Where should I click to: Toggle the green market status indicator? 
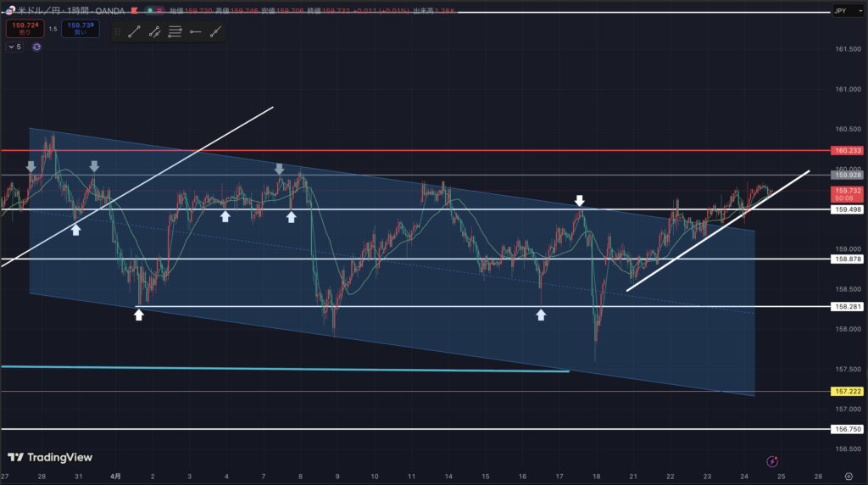[150, 10]
